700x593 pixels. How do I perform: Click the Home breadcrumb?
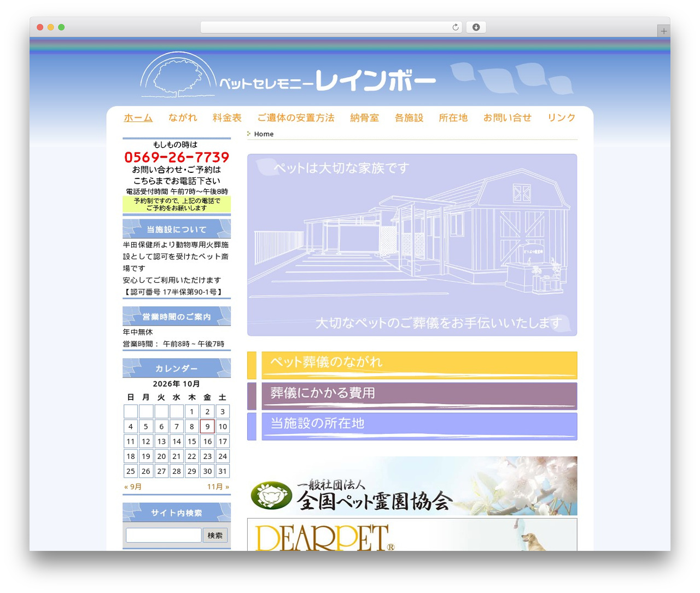click(264, 134)
